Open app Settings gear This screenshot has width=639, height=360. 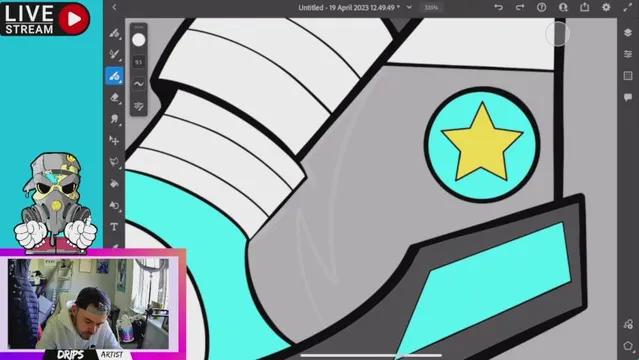pos(606,7)
